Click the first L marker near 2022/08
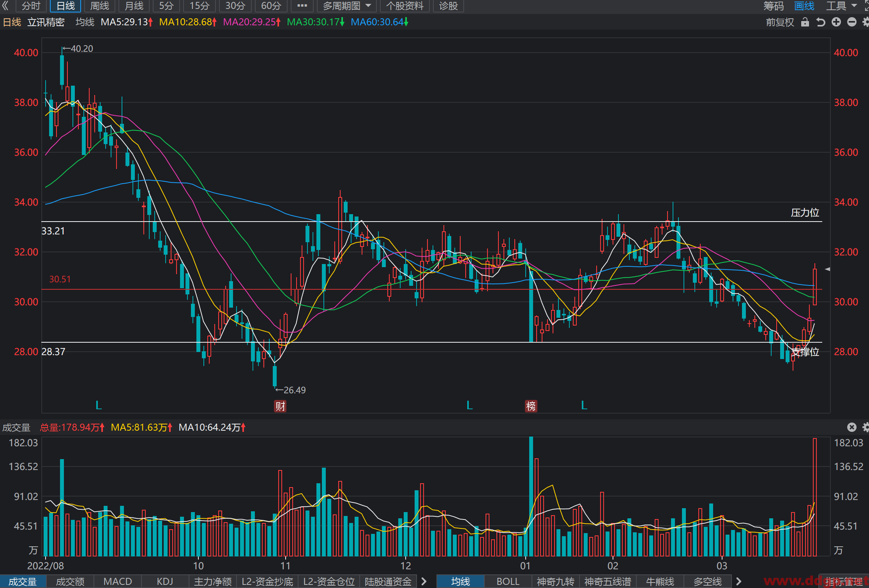This screenshot has width=869, height=588. tap(99, 405)
